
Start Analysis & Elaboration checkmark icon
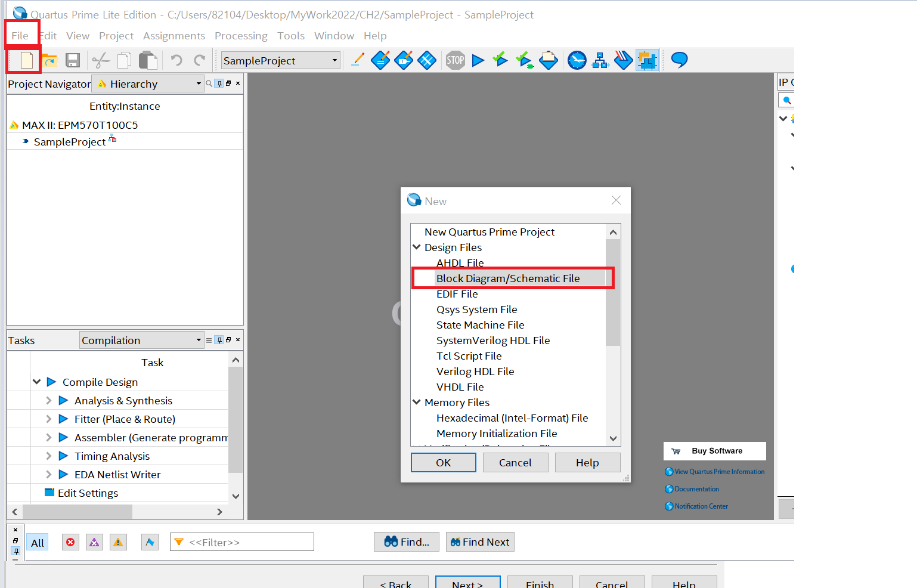point(500,60)
